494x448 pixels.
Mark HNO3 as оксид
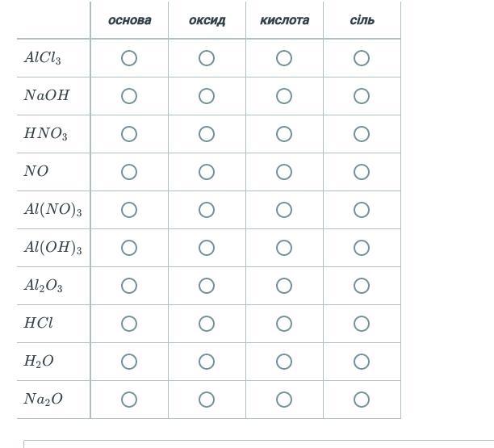point(207,134)
